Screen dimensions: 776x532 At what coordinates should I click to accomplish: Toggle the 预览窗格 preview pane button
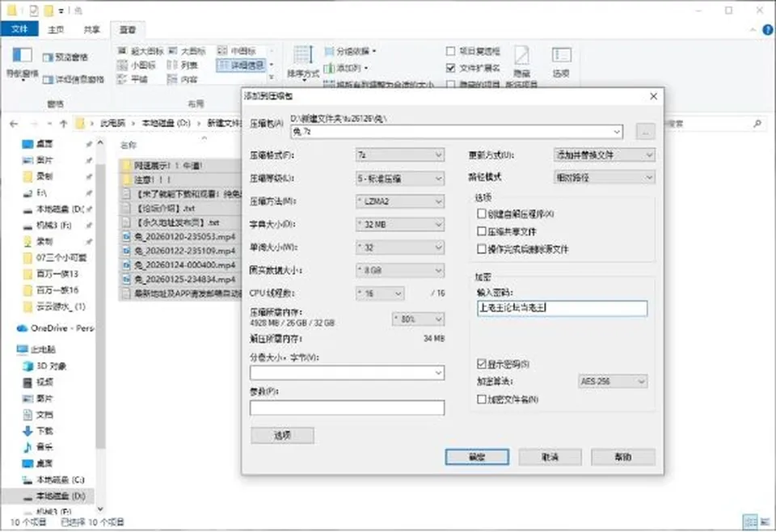point(65,57)
